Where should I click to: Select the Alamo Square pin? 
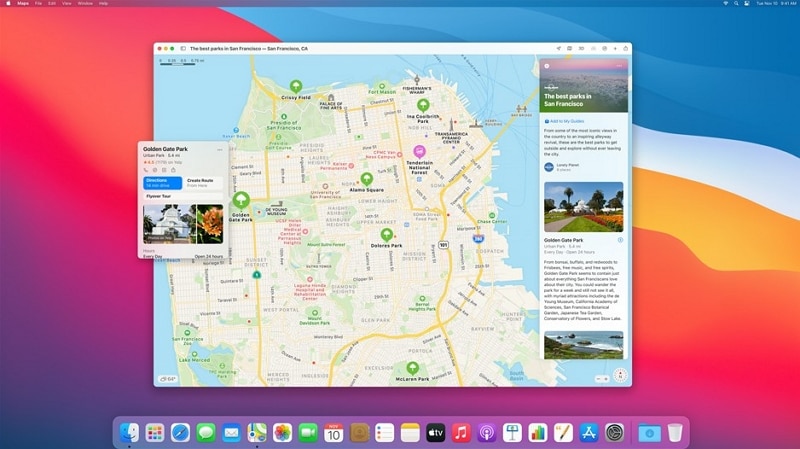366,179
